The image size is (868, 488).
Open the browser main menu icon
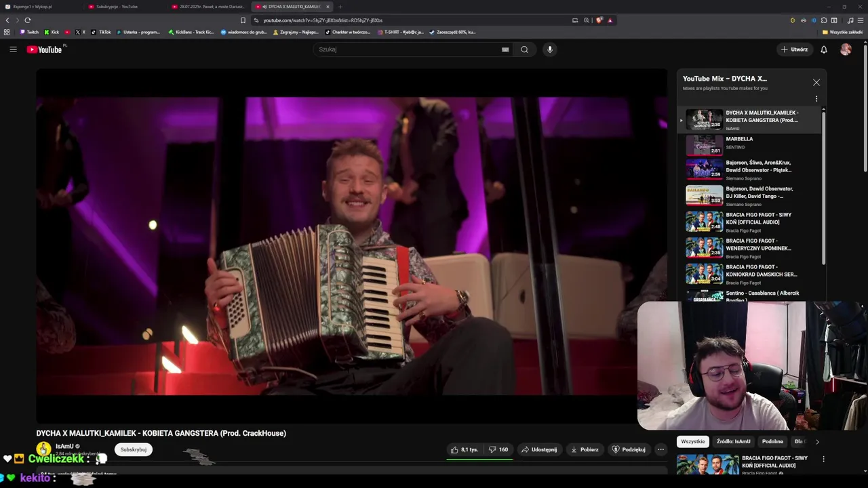(x=861, y=20)
